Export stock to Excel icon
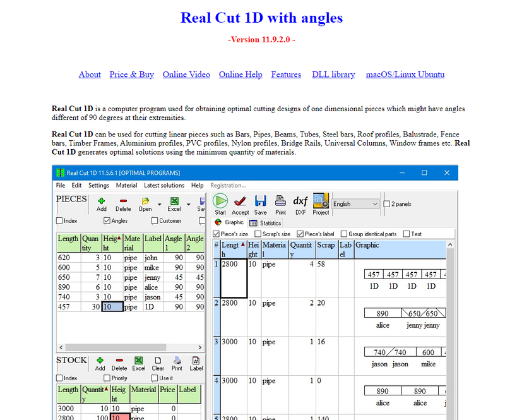 coord(138,359)
